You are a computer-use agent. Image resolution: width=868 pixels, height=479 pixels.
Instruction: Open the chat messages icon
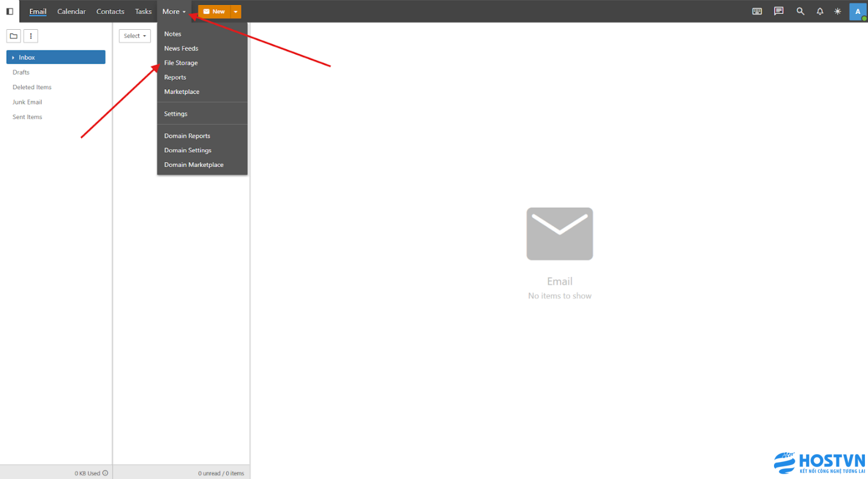779,12
